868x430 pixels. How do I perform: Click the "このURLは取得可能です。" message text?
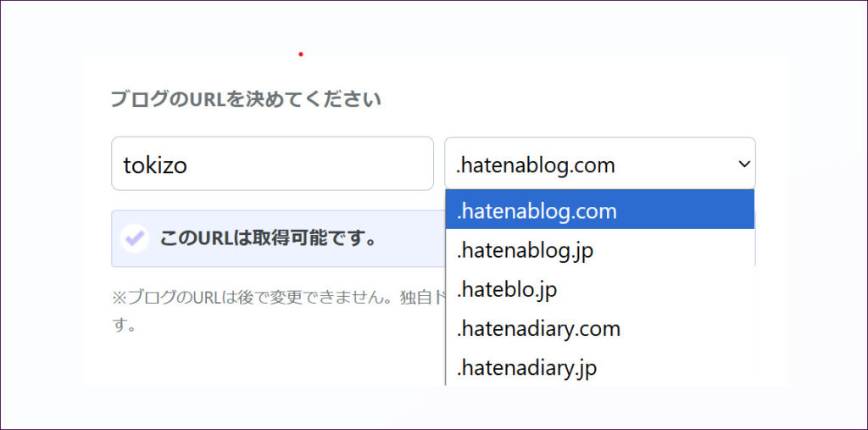pos(269,238)
